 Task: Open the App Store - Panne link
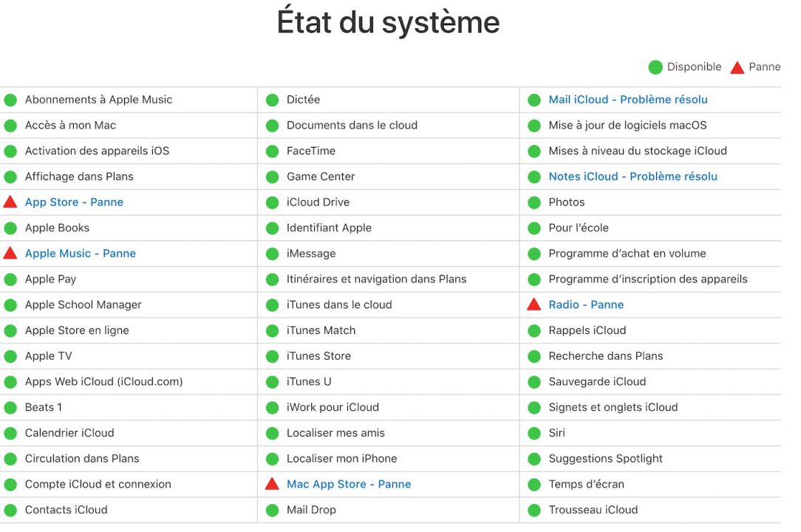tap(74, 202)
